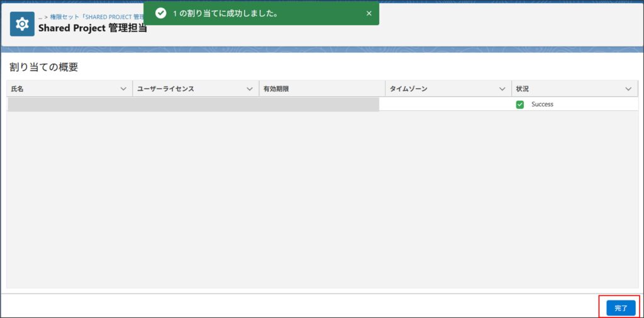Click the 氏名 column header label
The width and height of the screenshot is (644, 318).
click(18, 89)
